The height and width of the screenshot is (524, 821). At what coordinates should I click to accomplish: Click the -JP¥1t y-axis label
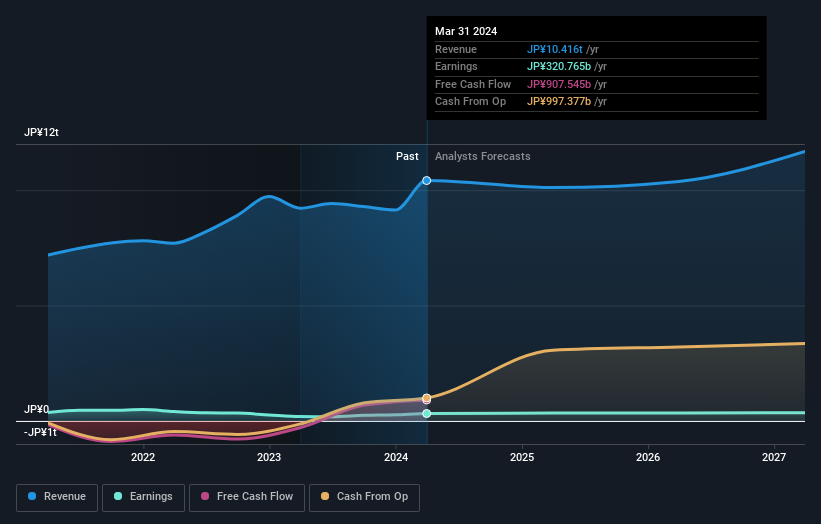[40, 432]
